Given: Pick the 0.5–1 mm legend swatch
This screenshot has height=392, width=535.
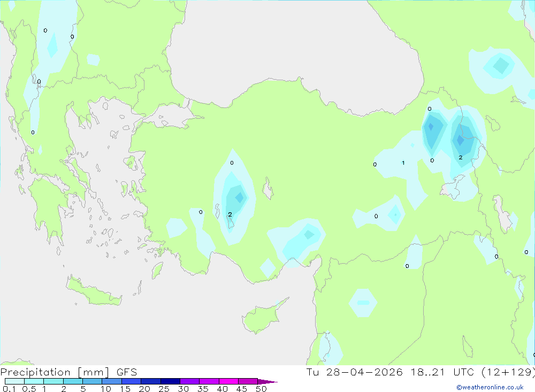Looking at the screenshot, I should pyautogui.click(x=34, y=381).
